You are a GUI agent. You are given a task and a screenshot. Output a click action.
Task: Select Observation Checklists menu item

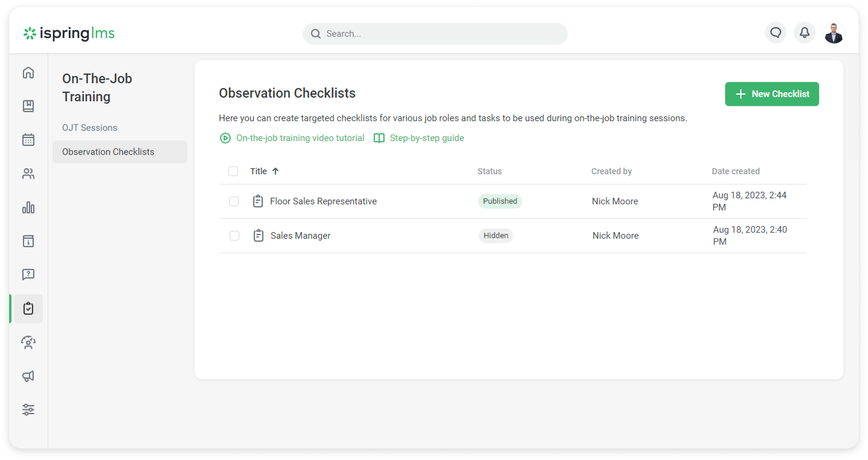point(108,152)
